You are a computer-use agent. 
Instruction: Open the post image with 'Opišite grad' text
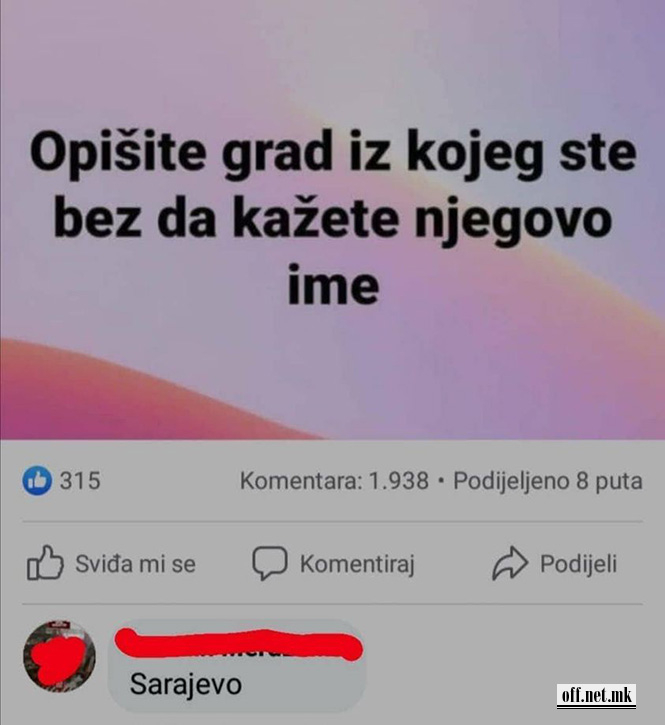tap(332, 220)
